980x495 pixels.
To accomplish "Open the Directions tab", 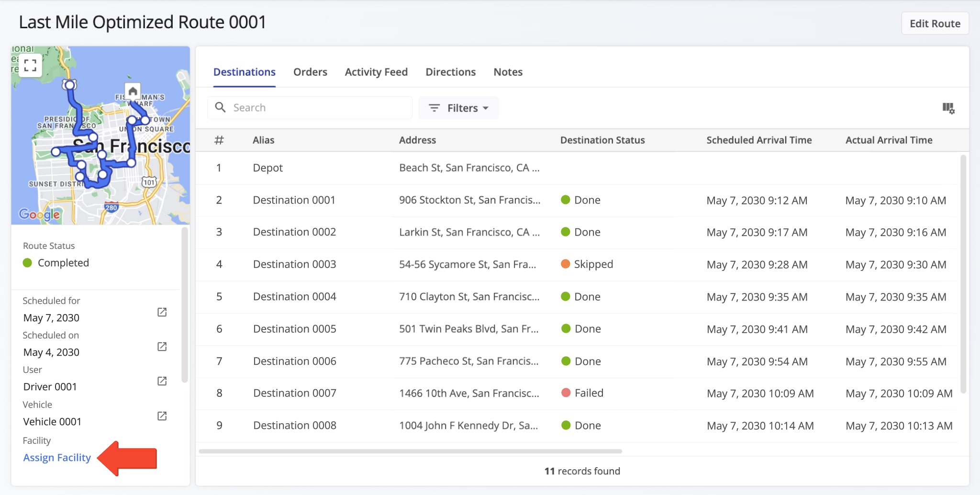I will (x=450, y=72).
